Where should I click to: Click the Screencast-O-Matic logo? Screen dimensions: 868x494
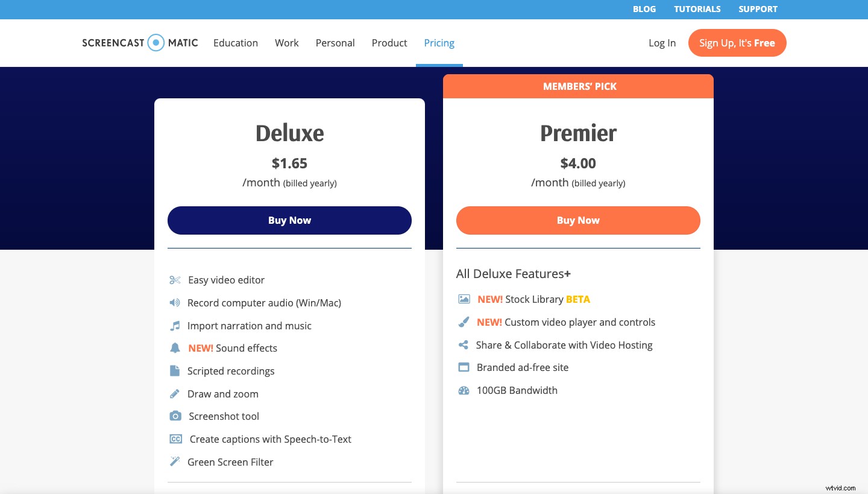140,43
